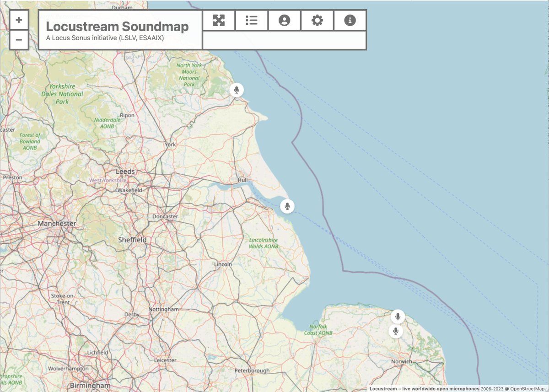The height and width of the screenshot is (392, 549).
Task: Click the Norfolk Coast AONB label
Action: 318,330
